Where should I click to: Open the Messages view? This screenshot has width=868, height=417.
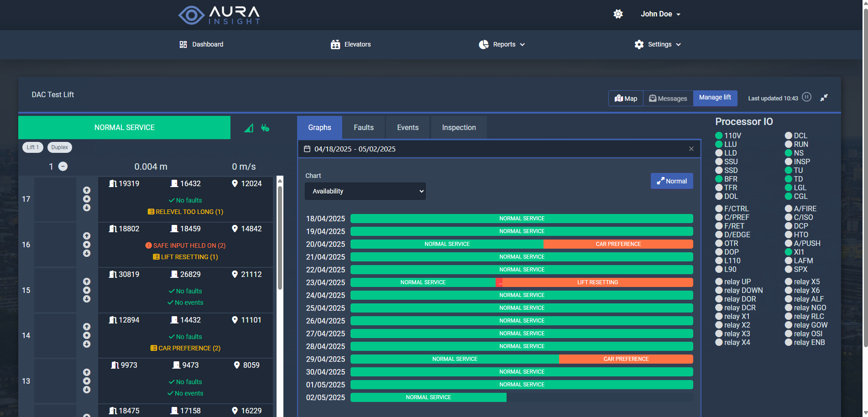[x=668, y=98]
